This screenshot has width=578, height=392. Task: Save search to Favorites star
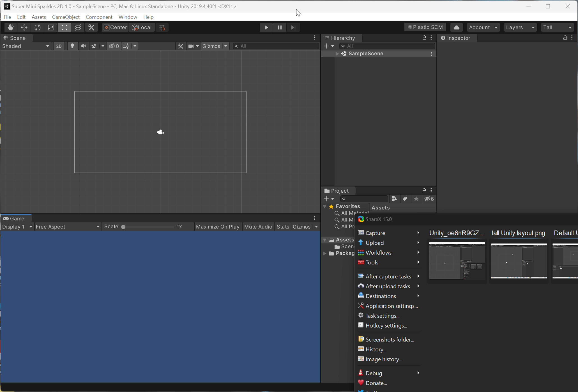[416, 199]
